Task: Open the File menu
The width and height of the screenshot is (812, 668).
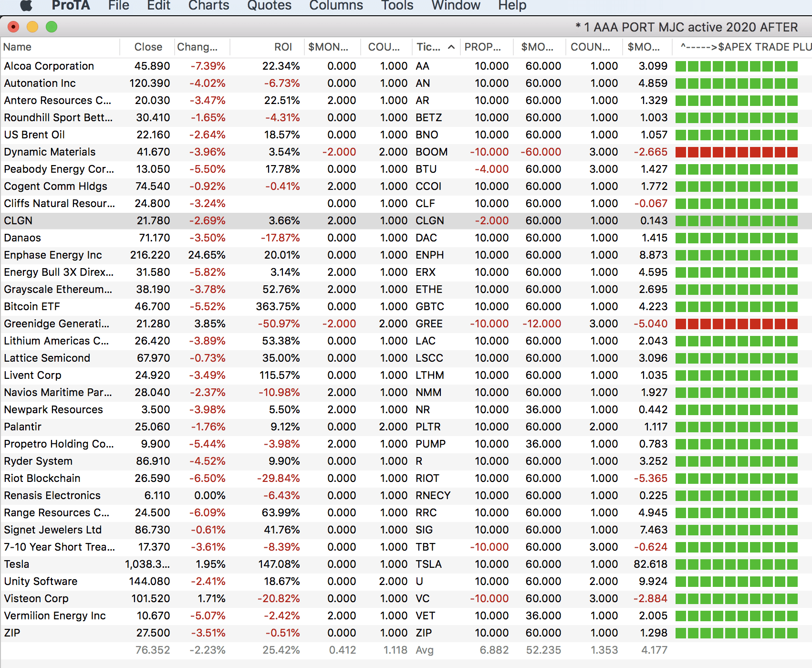Action: pyautogui.click(x=118, y=5)
